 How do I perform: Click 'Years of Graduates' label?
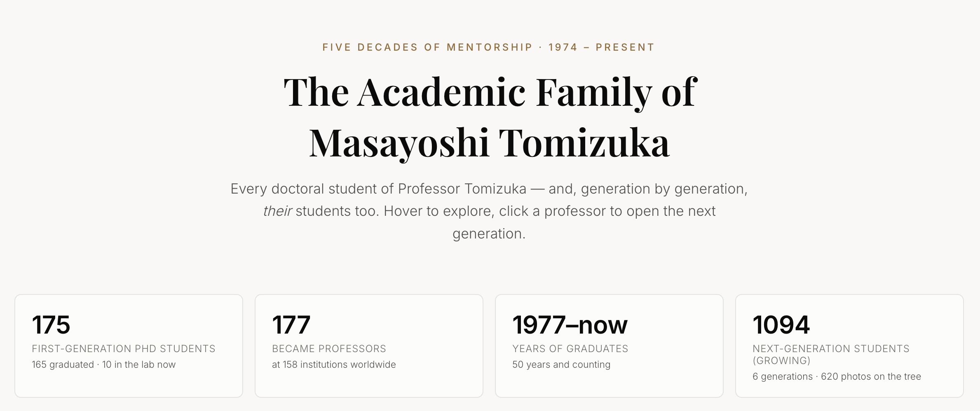click(570, 349)
